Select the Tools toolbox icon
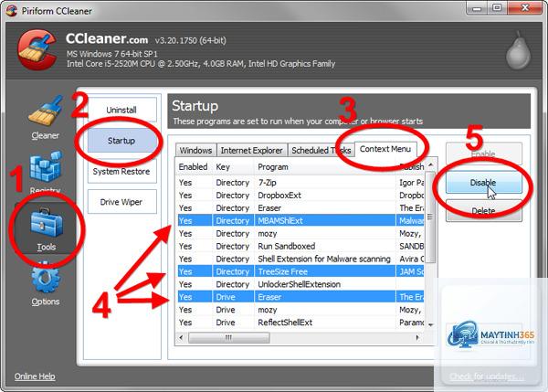 47,223
